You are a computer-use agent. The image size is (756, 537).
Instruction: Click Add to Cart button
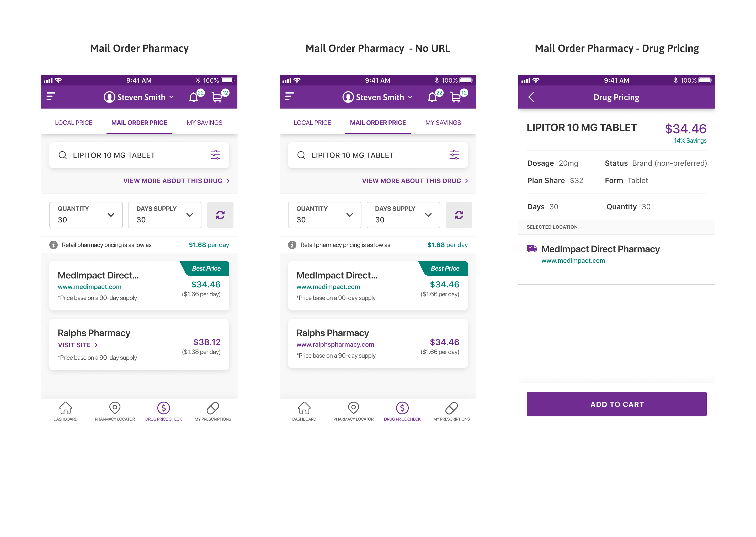[x=616, y=404]
